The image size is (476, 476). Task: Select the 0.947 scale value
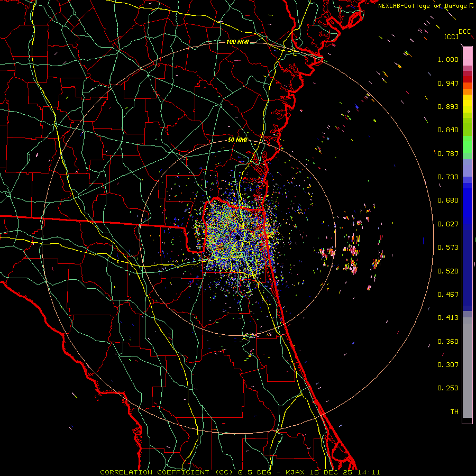[448, 83]
